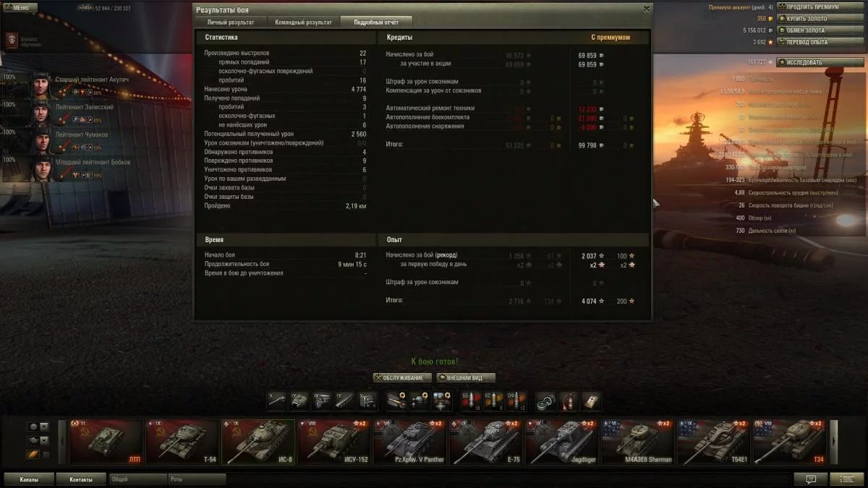868x488 pixels.
Task: Move the tank carousel right with arrow
Action: 833,441
